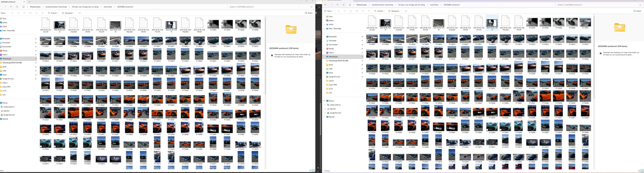Viewport: 644px width, 173px height.
Task: Toggle the Details pane in the left window
Action: click(309, 13)
